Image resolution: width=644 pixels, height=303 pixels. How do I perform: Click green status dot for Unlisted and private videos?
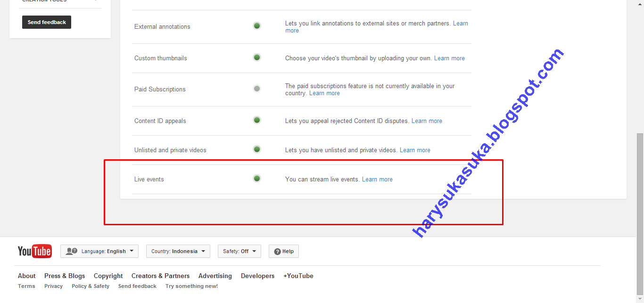pos(257,149)
